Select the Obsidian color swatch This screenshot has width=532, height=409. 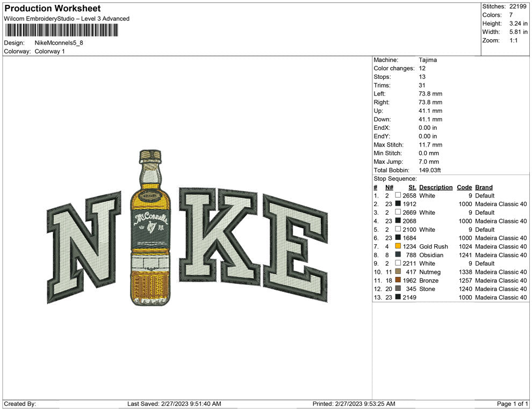click(x=398, y=254)
